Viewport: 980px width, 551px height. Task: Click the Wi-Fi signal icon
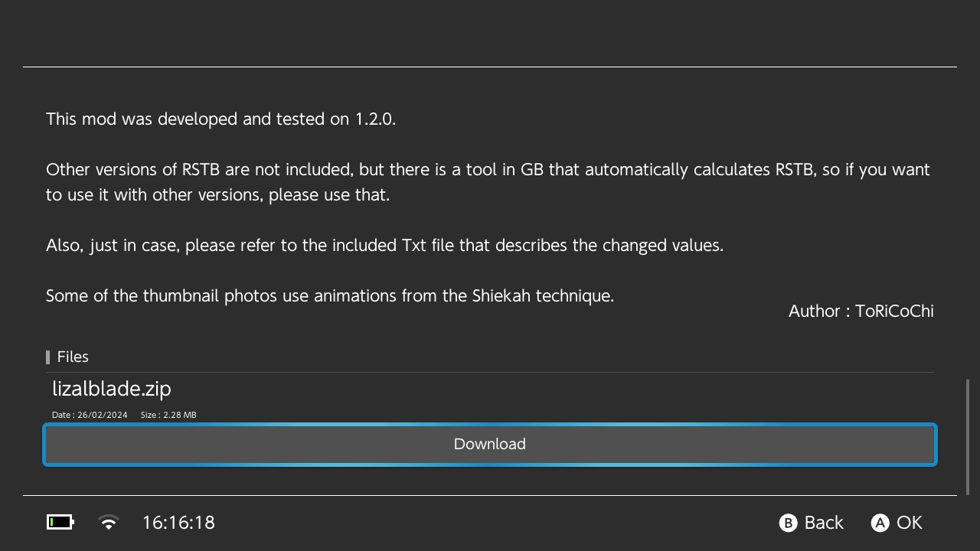point(109,523)
